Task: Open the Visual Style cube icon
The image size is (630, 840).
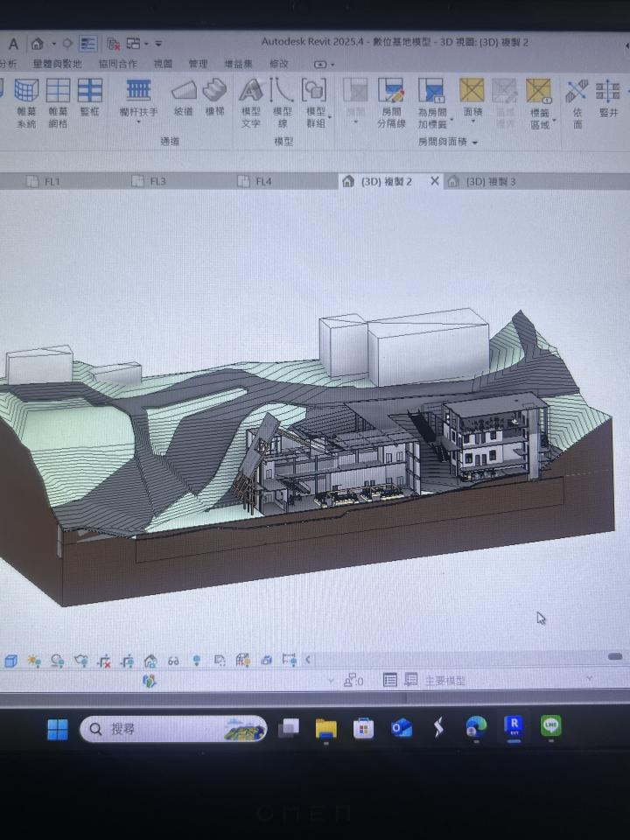Action: point(10,661)
